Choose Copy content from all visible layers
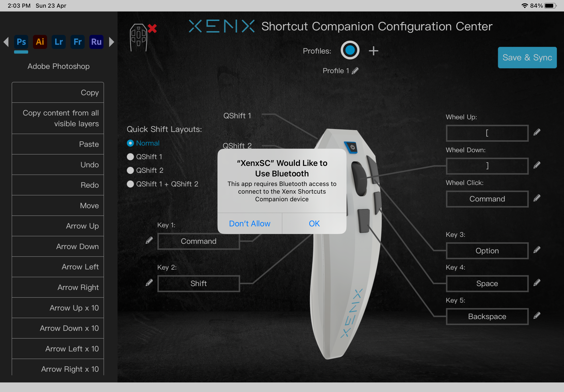564x392 pixels. (x=58, y=118)
